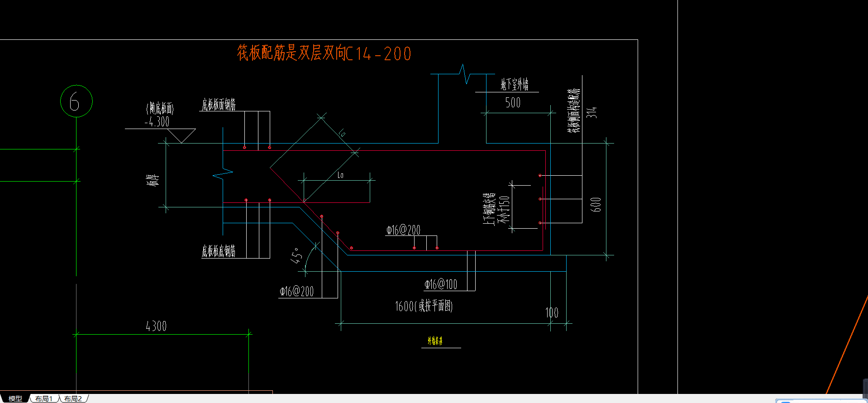Image resolution: width=868 pixels, height=403 pixels.
Task: Select the elevation value -4.300
Action: (x=157, y=122)
